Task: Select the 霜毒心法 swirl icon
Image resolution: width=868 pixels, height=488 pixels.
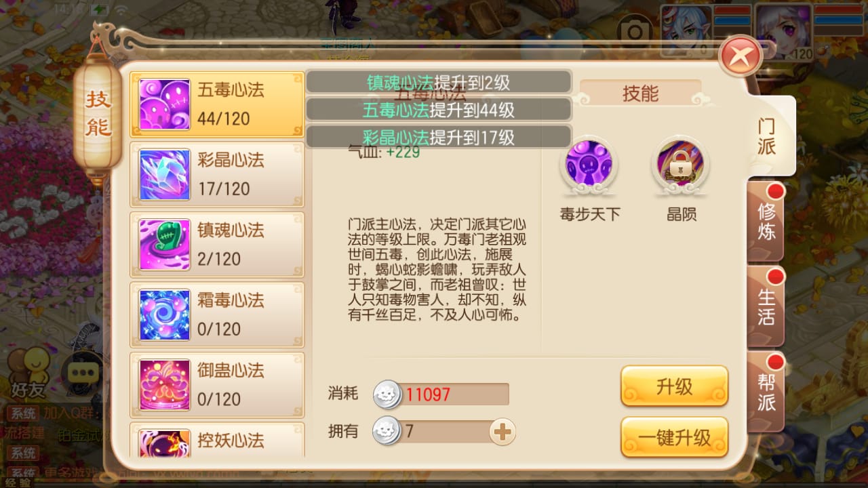Action: [165, 315]
